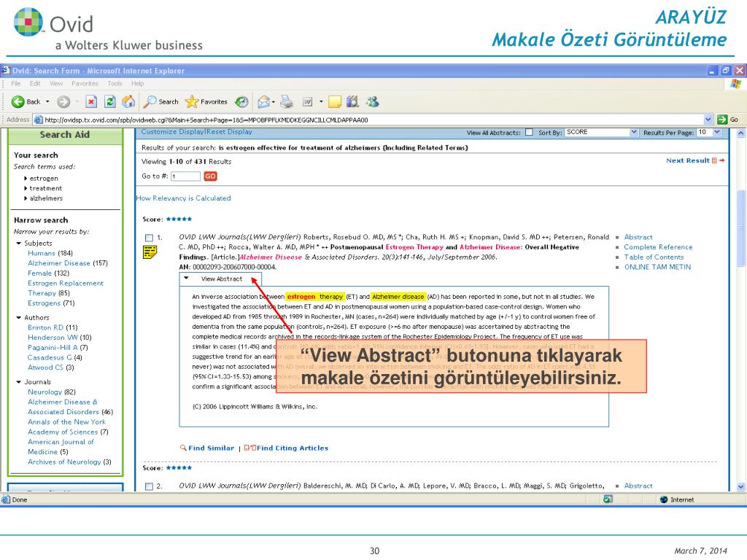The image size is (747, 560).
Task: Click the Find Citing Articles icon
Action: (x=250, y=448)
